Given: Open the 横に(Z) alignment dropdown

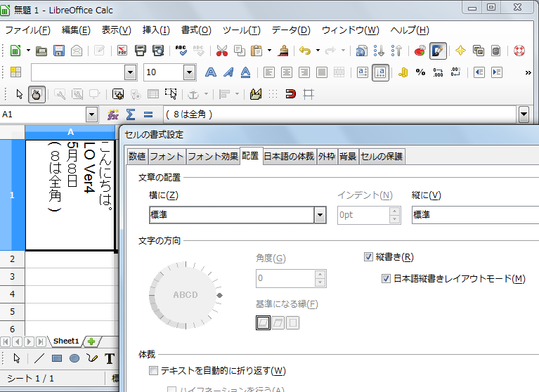Looking at the screenshot, I should pyautogui.click(x=320, y=215).
